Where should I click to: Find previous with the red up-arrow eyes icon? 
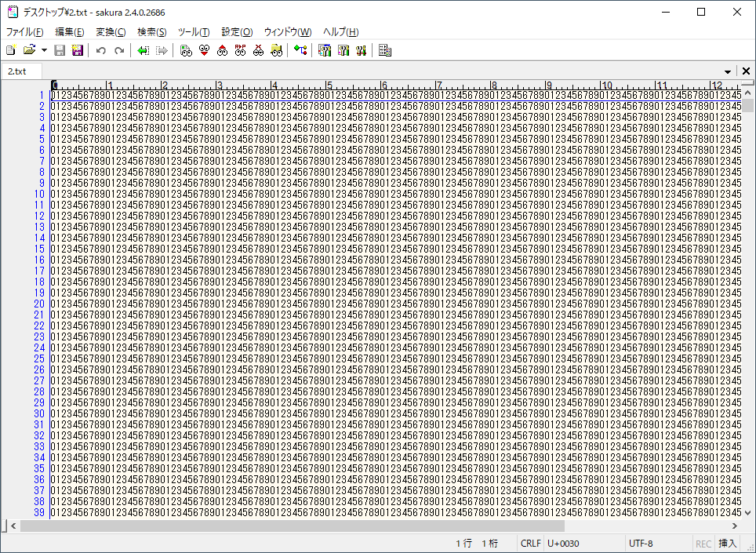[x=222, y=50]
